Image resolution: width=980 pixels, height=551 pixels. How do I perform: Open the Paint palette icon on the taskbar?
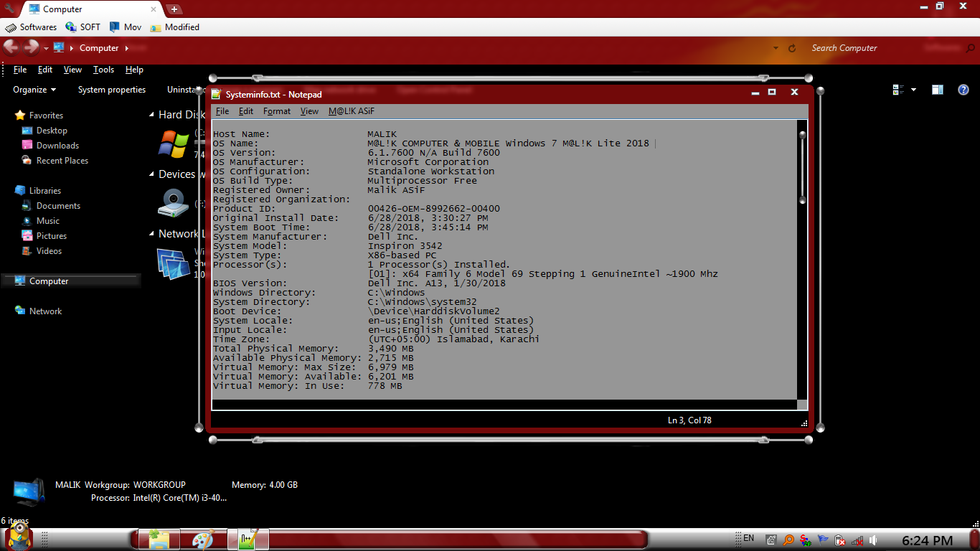click(204, 540)
